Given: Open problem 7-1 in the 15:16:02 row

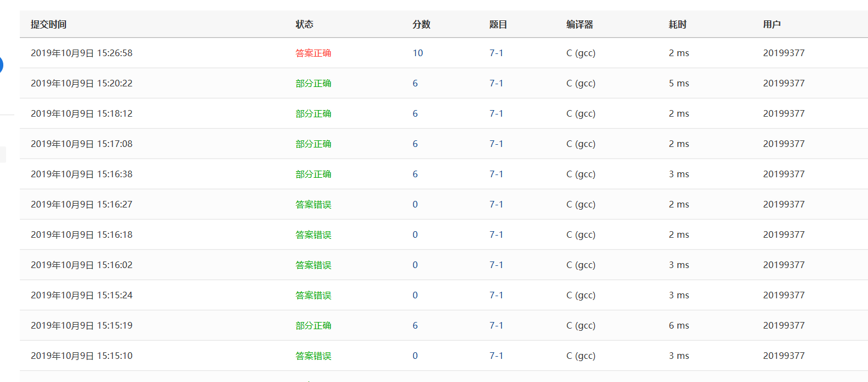Looking at the screenshot, I should click(x=496, y=265).
